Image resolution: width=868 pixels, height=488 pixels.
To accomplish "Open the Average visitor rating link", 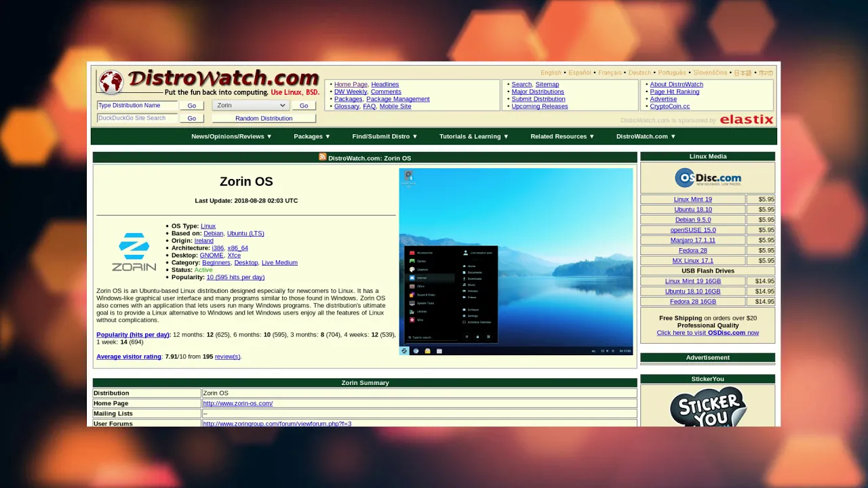I will pos(129,357).
